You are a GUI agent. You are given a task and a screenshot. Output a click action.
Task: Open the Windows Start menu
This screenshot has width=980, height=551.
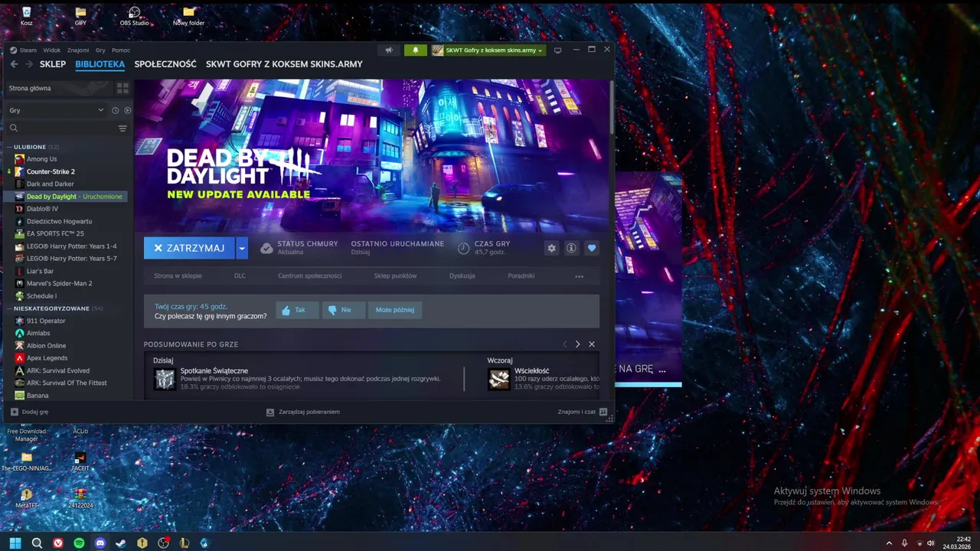click(x=15, y=543)
